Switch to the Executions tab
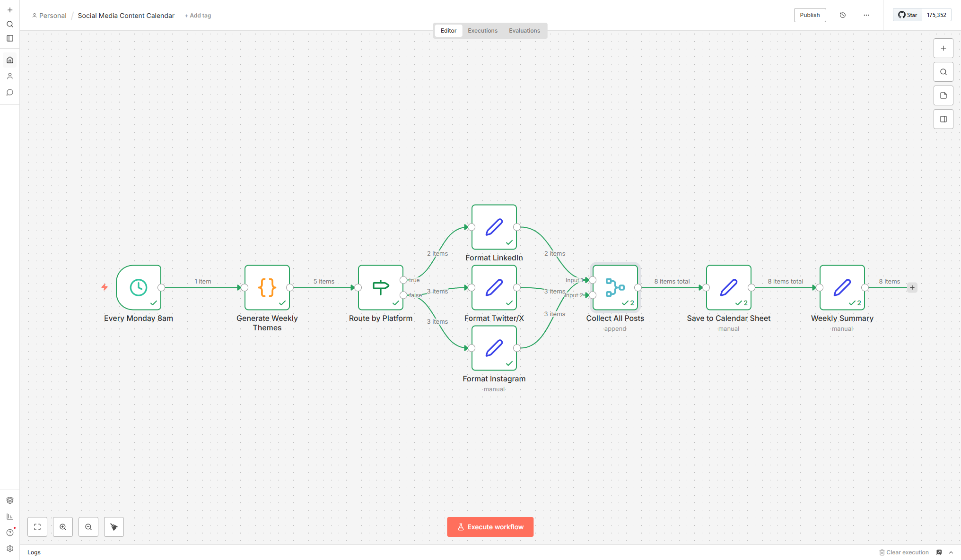This screenshot has height=560, width=961. click(482, 30)
